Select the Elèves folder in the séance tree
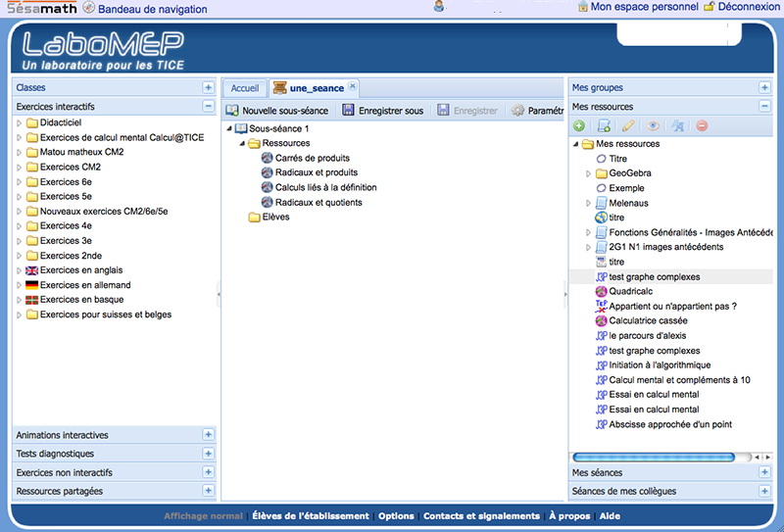 [x=276, y=217]
